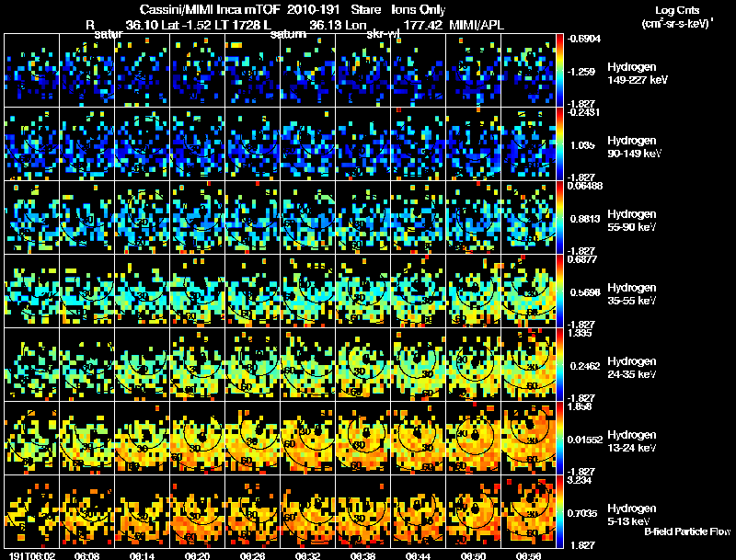The width and height of the screenshot is (736, 560).
Task: Click the 06:26 time label
Action: (x=252, y=555)
